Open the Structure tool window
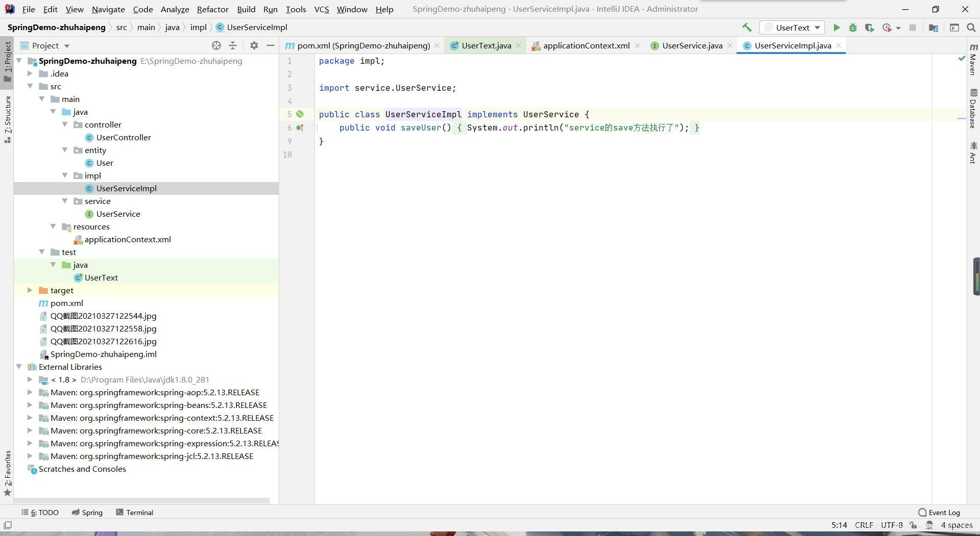The height and width of the screenshot is (536, 980). click(8, 119)
